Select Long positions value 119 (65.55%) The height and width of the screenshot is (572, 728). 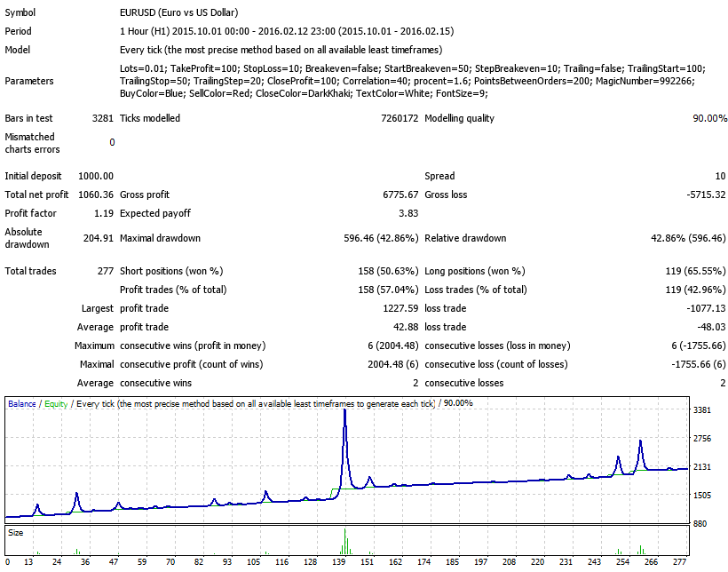(x=695, y=271)
